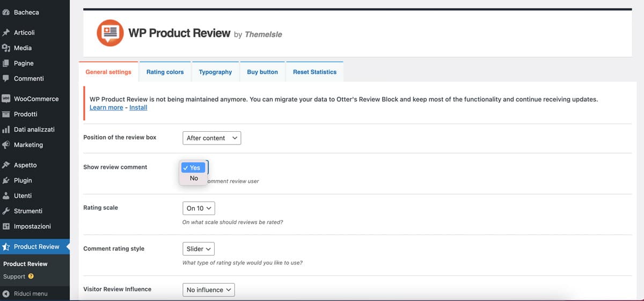The image size is (644, 301).
Task: Click the Show review comment label
Action: coord(115,167)
